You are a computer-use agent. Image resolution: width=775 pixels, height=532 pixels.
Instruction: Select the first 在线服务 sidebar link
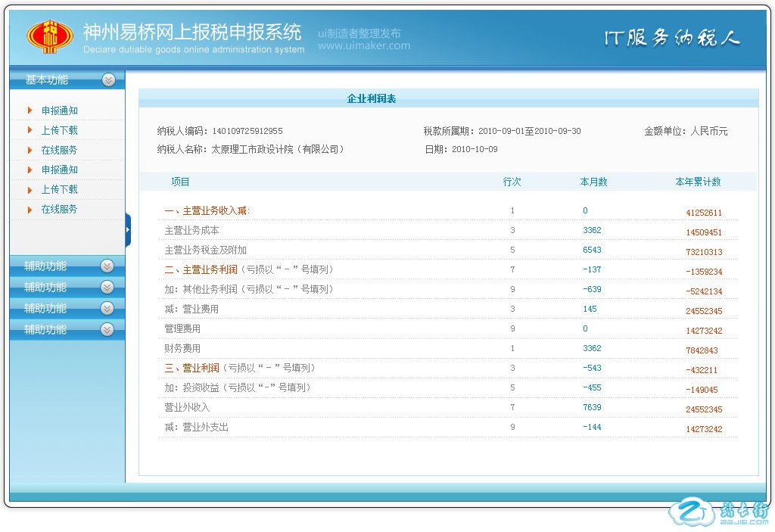[x=59, y=150]
